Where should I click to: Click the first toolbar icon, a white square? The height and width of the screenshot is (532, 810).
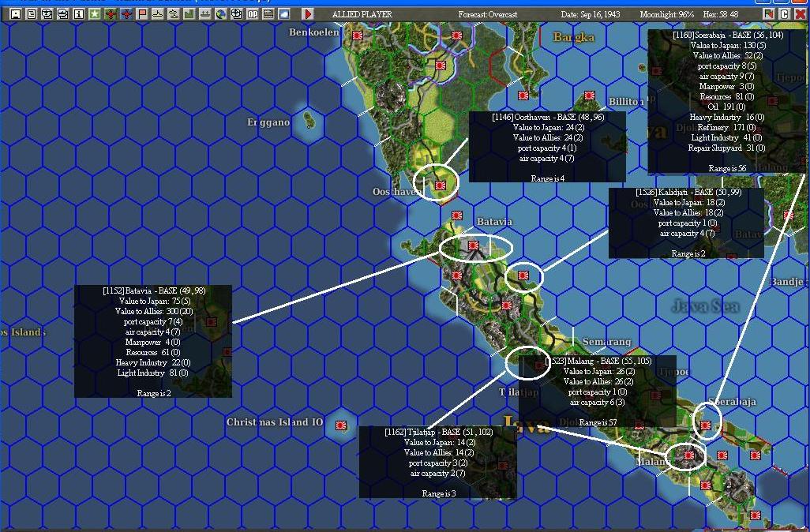point(16,14)
